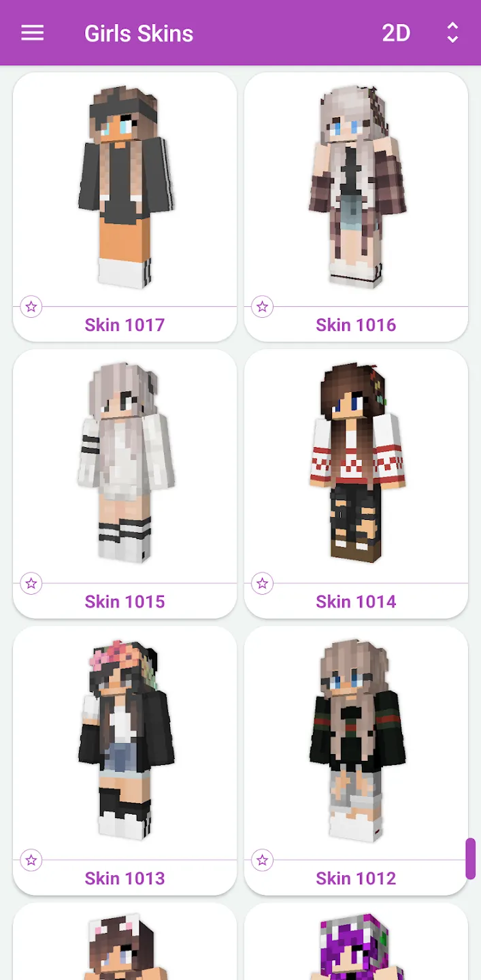
Task: Favorite Skin 1014 with star icon
Action: [x=263, y=583]
